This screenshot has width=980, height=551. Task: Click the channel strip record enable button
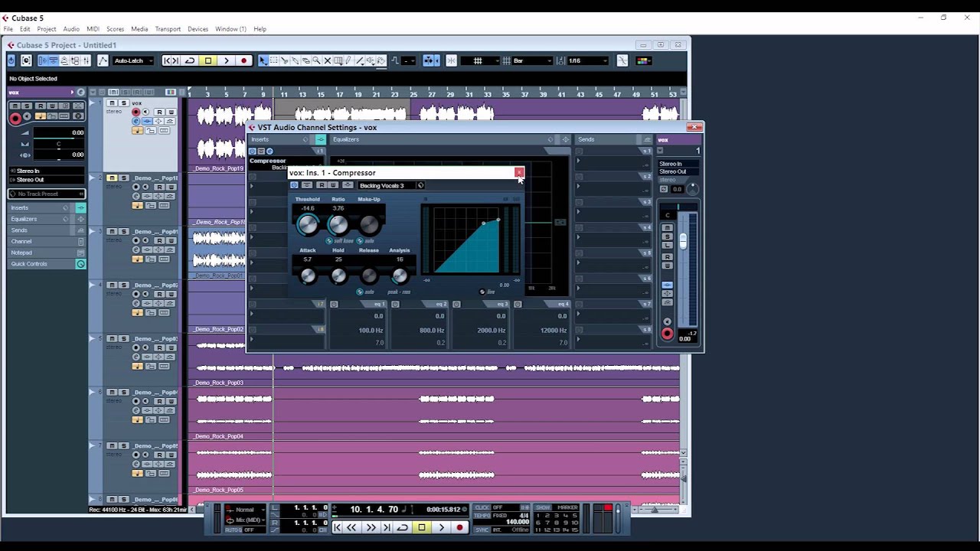click(x=667, y=334)
